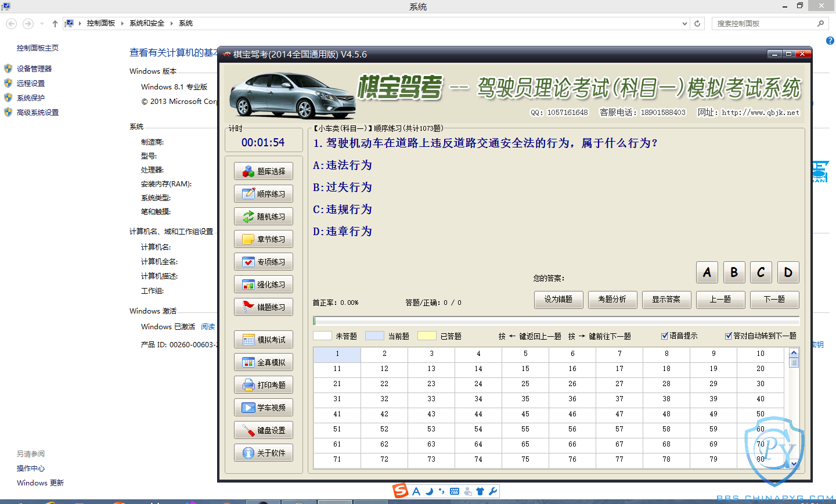Click the search magnifier in Control Panel
The image size is (836, 504).
click(820, 24)
